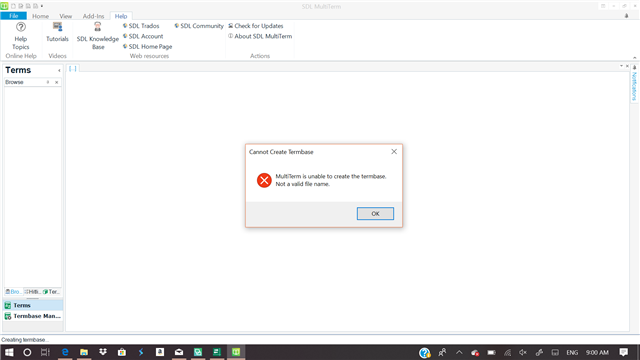
Task: Select the Terms view in navigation
Action: click(33, 305)
